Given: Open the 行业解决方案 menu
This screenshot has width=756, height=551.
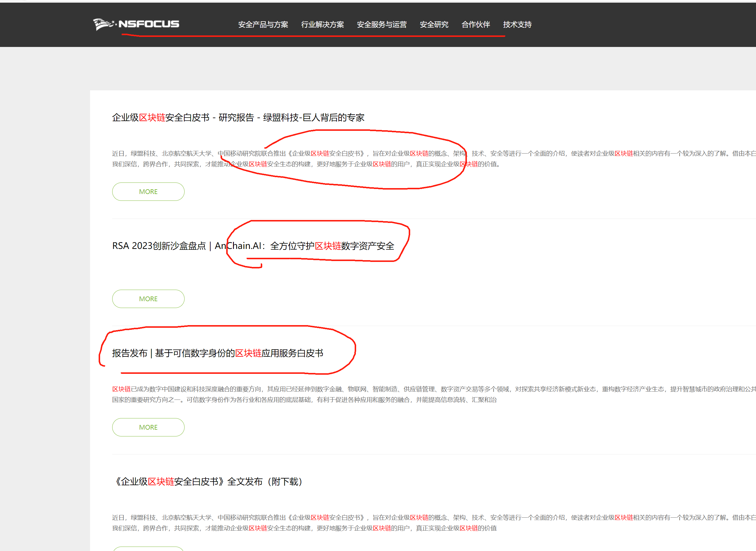Looking at the screenshot, I should [322, 25].
